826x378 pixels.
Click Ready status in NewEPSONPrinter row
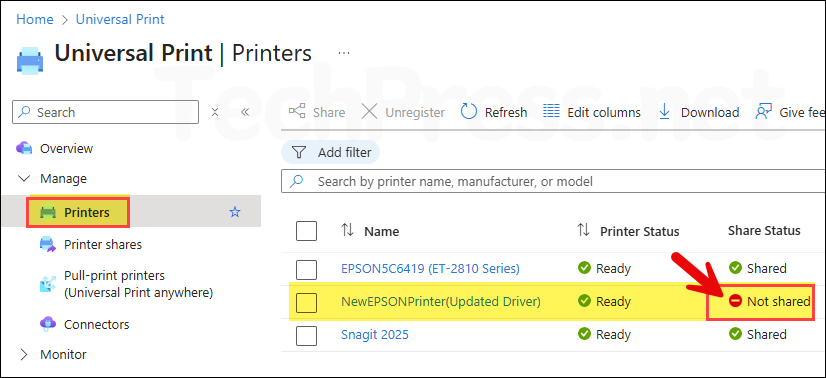pyautogui.click(x=604, y=302)
